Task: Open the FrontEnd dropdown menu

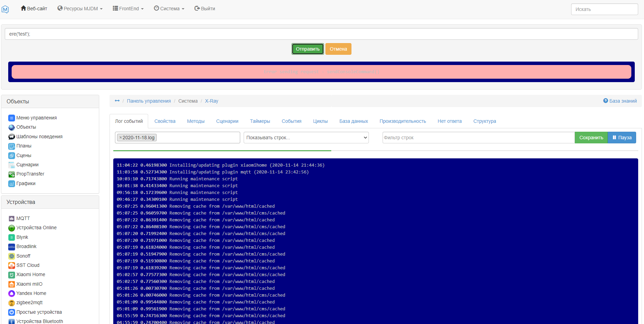Action: pyautogui.click(x=128, y=9)
